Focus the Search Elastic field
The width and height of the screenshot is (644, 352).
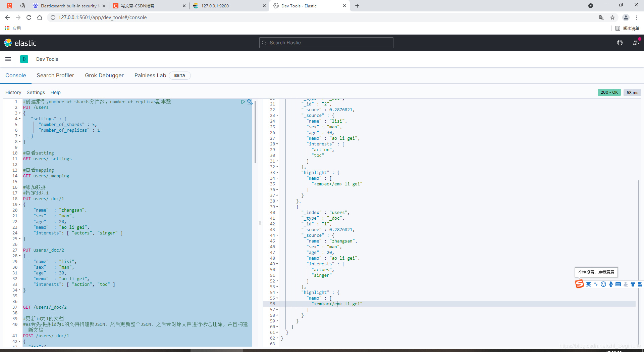(326, 43)
